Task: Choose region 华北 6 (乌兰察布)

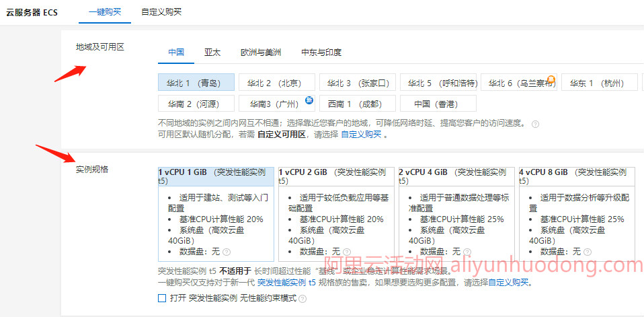Action: tap(519, 82)
